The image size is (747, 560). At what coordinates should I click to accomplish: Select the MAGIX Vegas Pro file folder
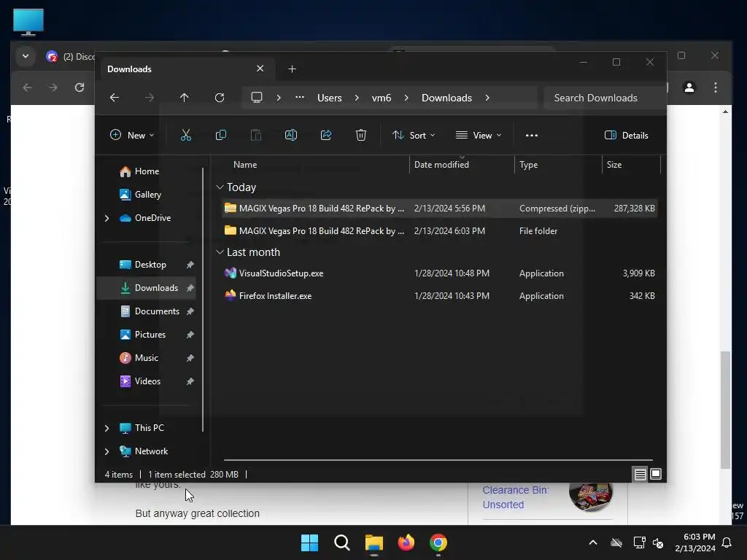tap(440, 231)
